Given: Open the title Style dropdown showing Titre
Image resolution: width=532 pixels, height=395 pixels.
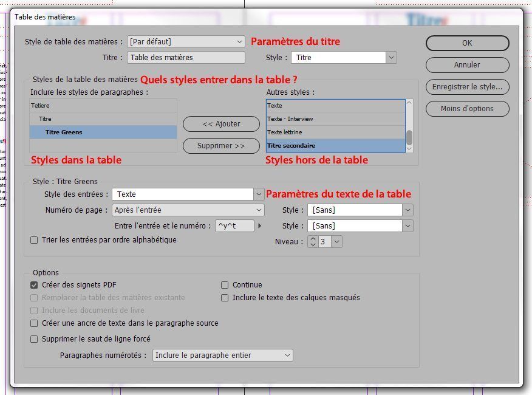Looking at the screenshot, I should click(344, 57).
